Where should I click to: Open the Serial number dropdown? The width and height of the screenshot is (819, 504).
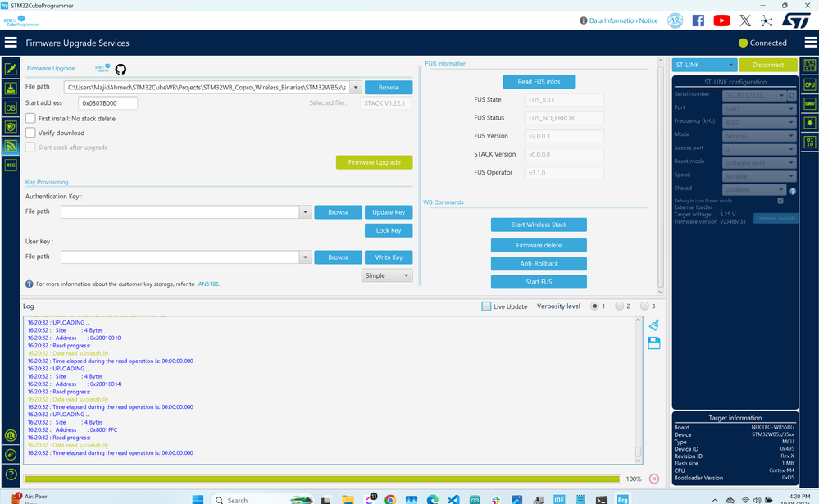pyautogui.click(x=753, y=96)
